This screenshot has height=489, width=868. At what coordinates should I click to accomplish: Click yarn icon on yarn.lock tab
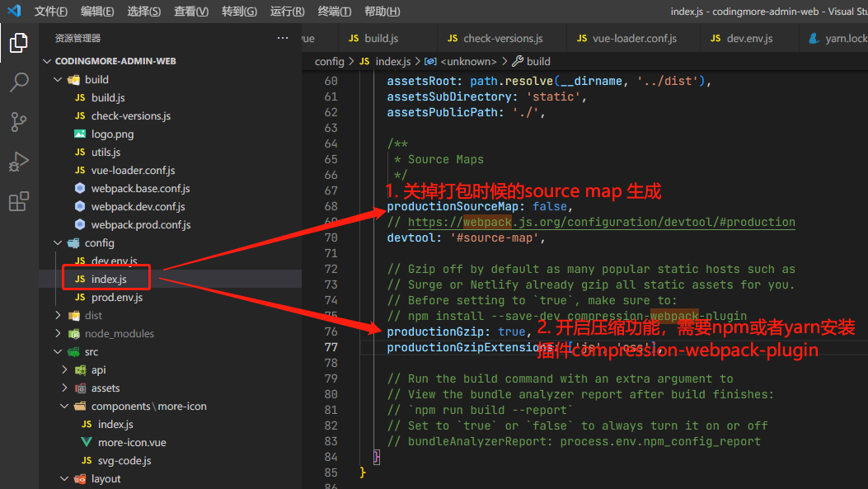tap(814, 38)
